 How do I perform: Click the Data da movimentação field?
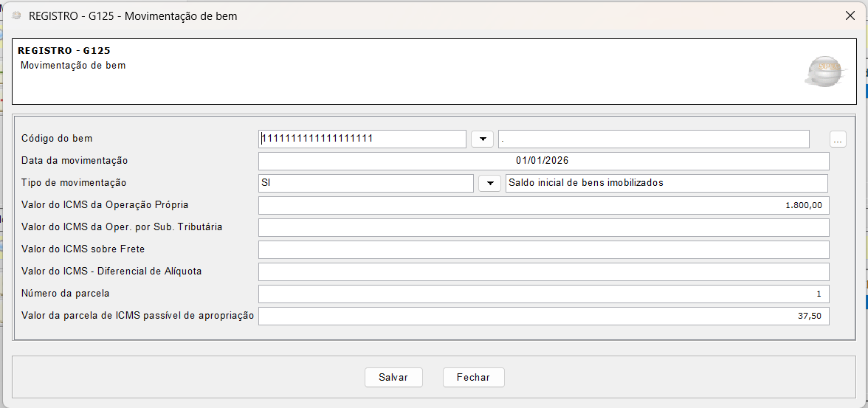coord(543,161)
